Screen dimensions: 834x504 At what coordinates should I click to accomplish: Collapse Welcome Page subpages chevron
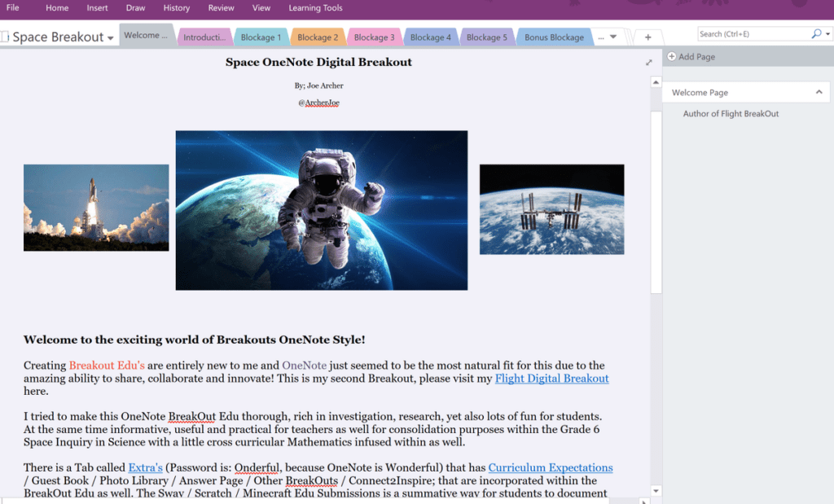[819, 92]
